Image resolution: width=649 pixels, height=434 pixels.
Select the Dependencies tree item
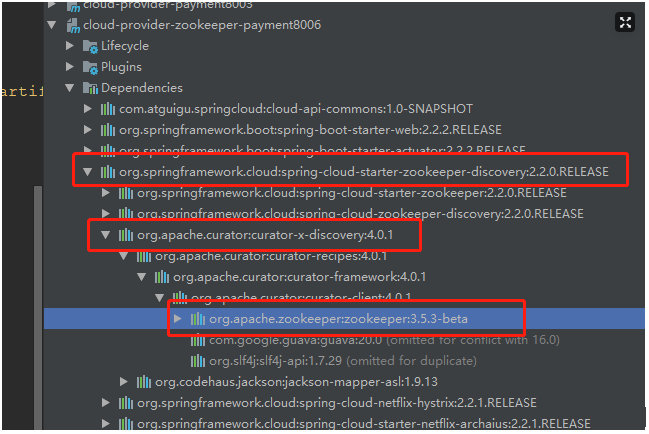[x=142, y=88]
